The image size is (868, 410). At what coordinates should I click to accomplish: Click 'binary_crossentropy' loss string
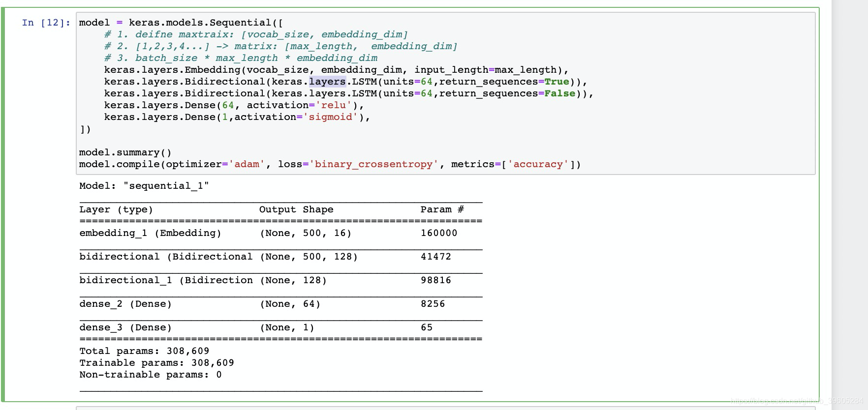[x=373, y=164]
